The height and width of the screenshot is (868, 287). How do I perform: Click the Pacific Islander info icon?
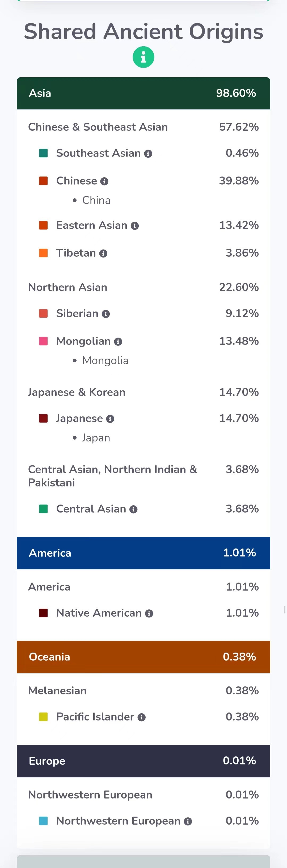click(142, 717)
